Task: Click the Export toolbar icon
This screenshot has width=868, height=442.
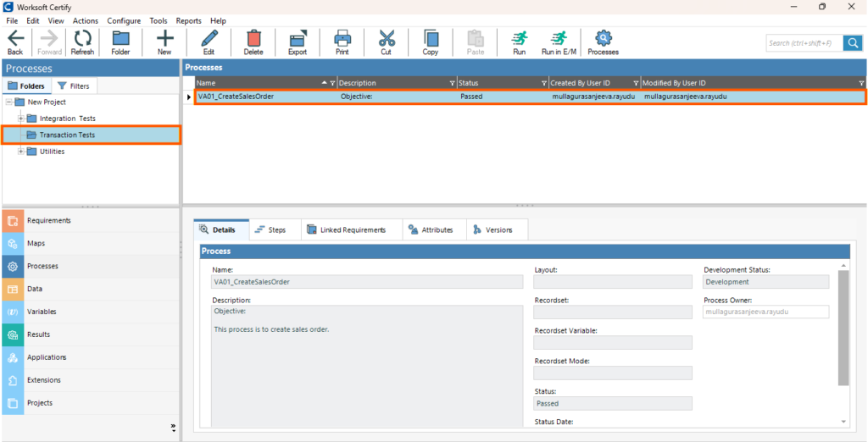Action: pyautogui.click(x=298, y=42)
